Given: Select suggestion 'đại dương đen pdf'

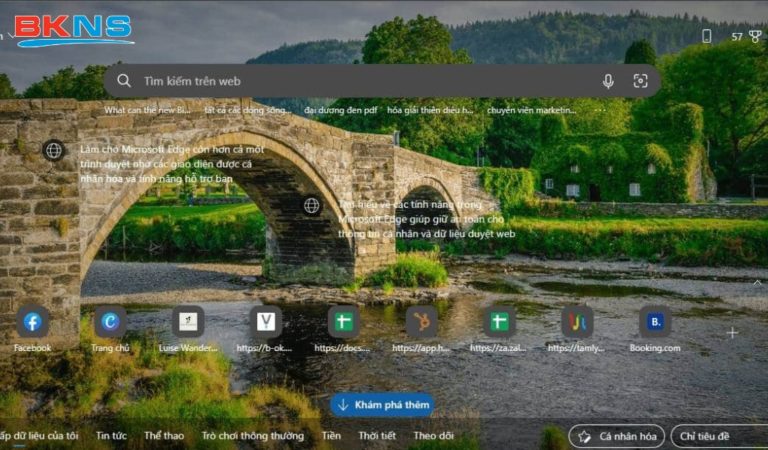Looking at the screenshot, I should coord(340,110).
